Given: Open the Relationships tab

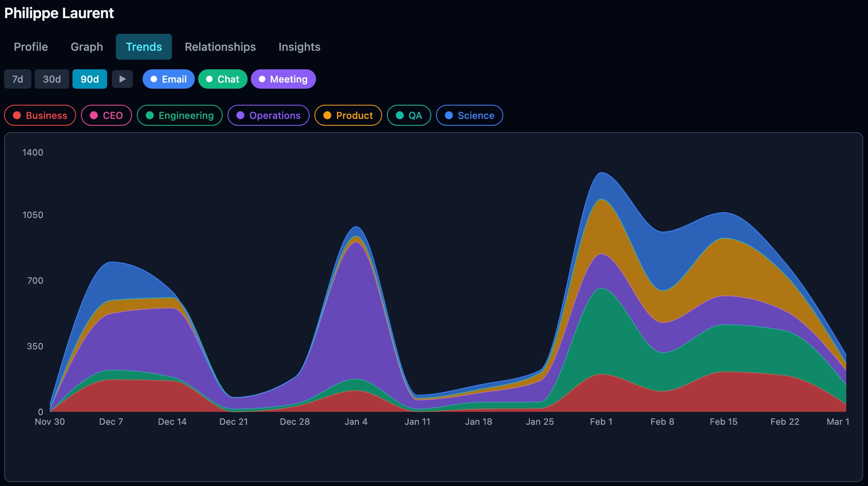Looking at the screenshot, I should click(x=220, y=47).
